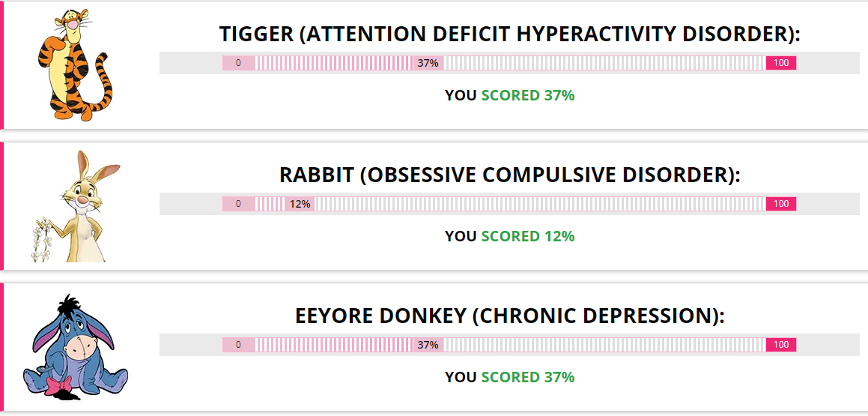Click the 12% marker on Rabbit's bar
This screenshot has width=868, height=416.
pyautogui.click(x=300, y=204)
